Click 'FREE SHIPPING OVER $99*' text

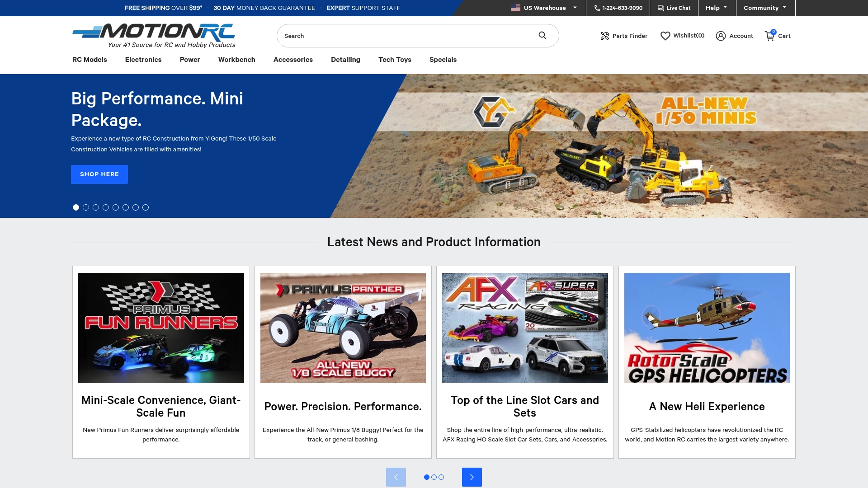click(x=163, y=8)
